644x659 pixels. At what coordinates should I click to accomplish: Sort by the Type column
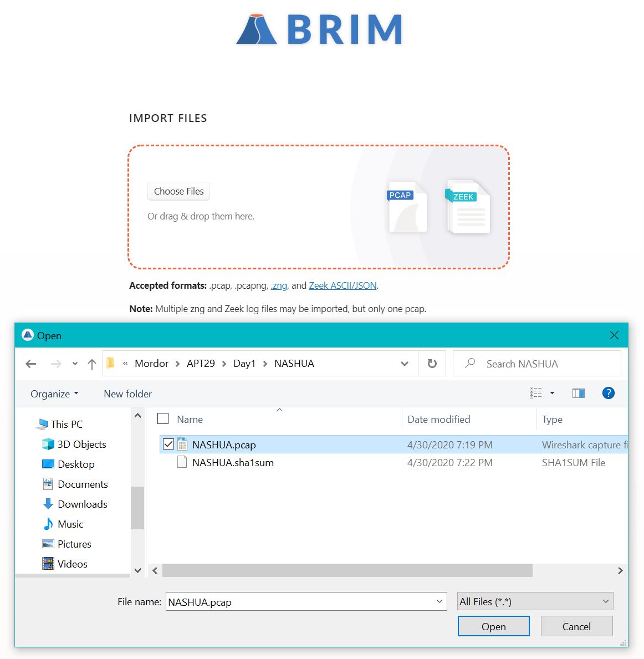point(552,419)
